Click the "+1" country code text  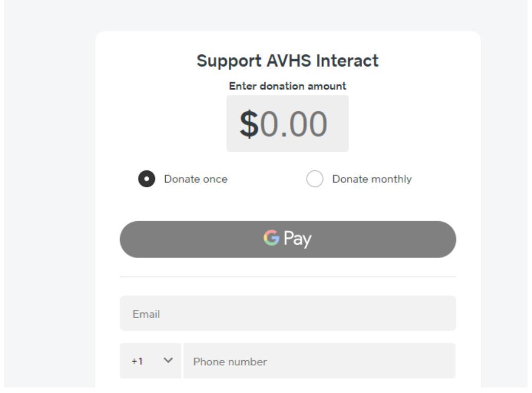pyautogui.click(x=136, y=361)
